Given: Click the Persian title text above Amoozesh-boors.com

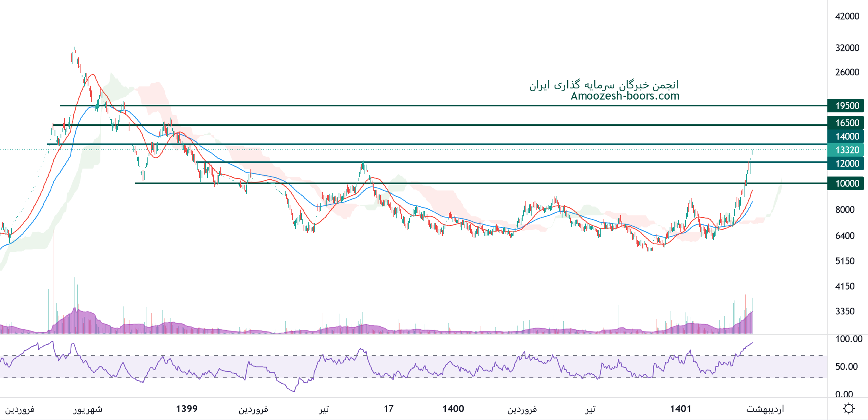Looking at the screenshot, I should [x=603, y=85].
